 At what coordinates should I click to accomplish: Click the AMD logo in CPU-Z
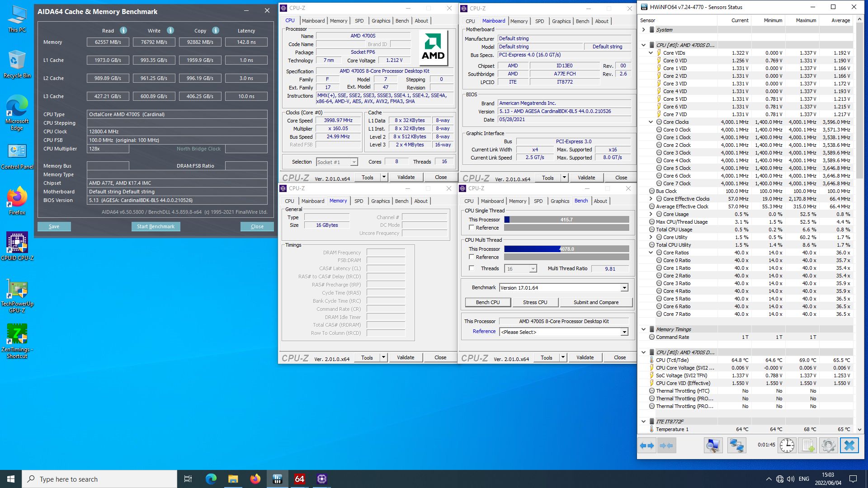tap(433, 47)
